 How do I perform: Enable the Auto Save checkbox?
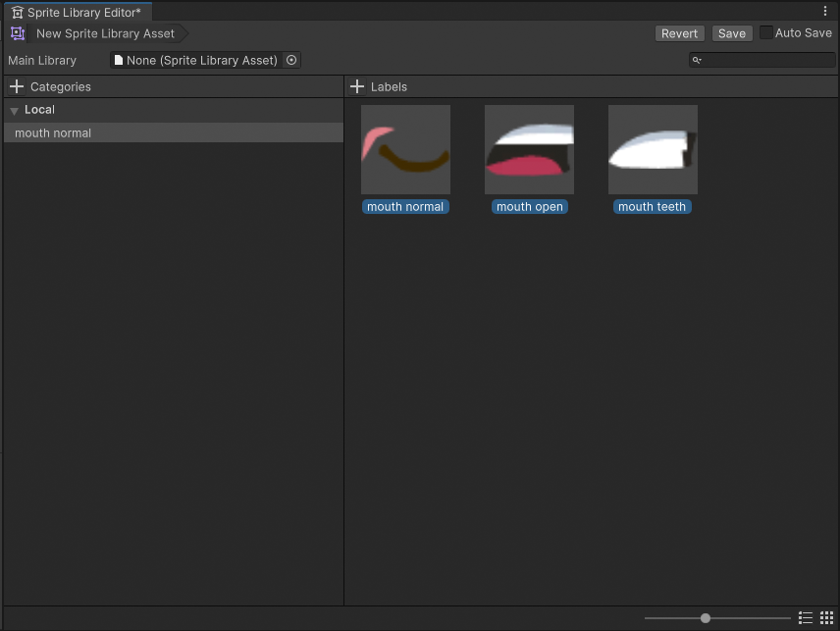click(766, 32)
